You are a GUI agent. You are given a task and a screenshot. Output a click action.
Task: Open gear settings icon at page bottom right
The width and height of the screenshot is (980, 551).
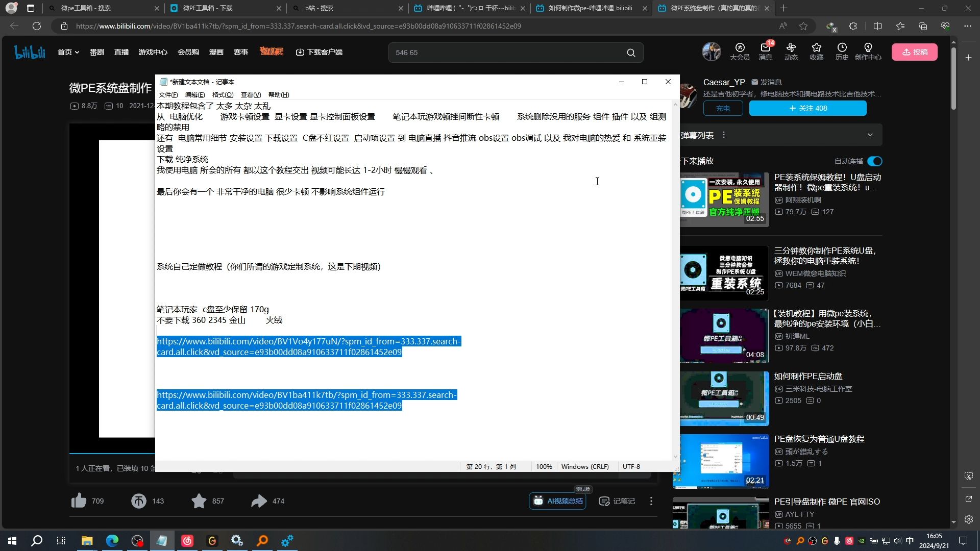point(968,519)
